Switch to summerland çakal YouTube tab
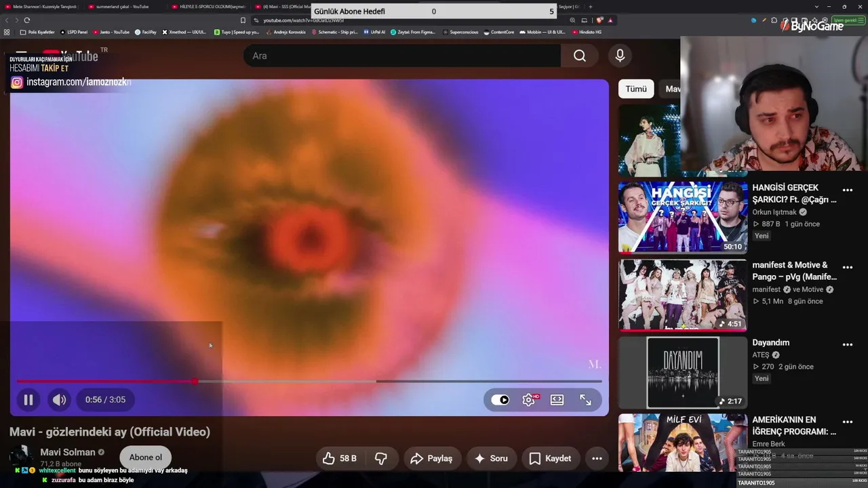The width and height of the screenshot is (868, 488). [x=123, y=7]
